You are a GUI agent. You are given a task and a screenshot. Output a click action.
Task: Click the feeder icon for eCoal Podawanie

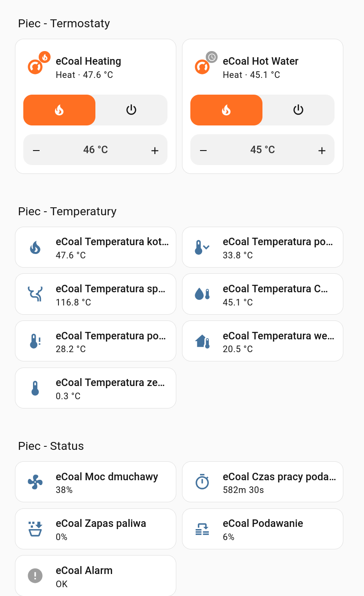202,529
